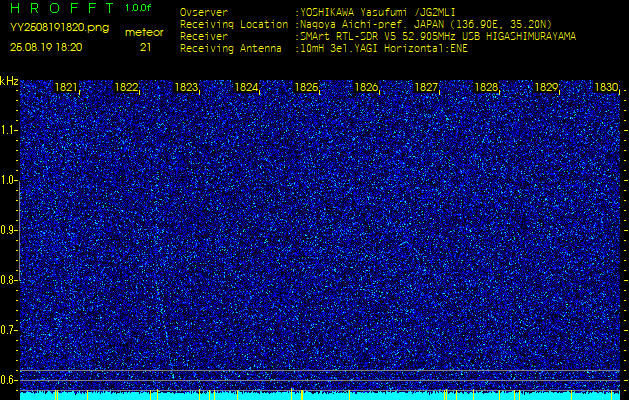Select the Nagoya Aichi-pref. JAPAN location text
The width and height of the screenshot is (629, 400).
[x=426, y=24]
